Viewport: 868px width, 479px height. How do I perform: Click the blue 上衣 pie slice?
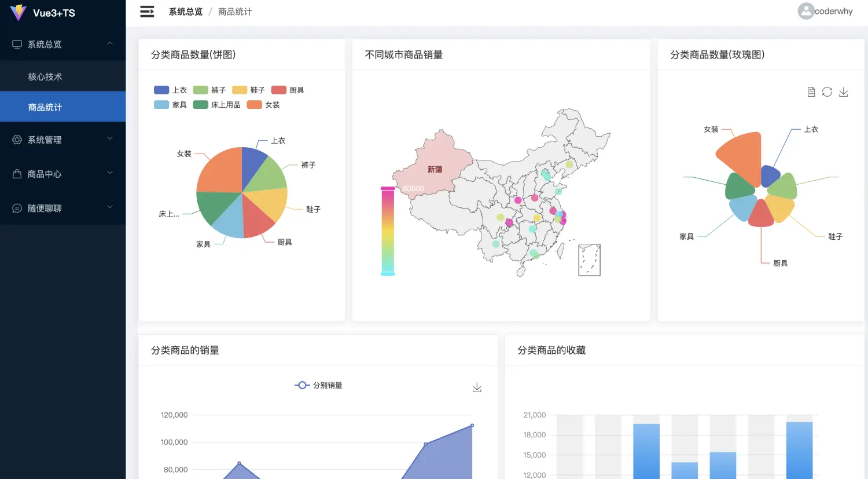click(252, 165)
